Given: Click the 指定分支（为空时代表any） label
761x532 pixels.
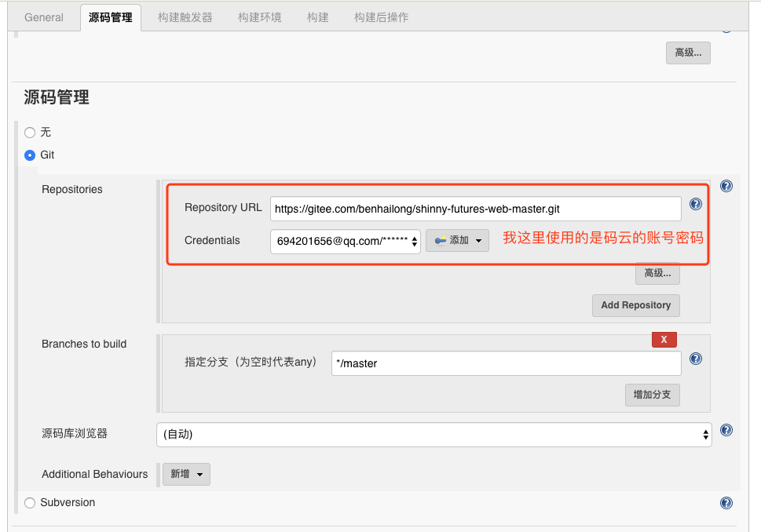Looking at the screenshot, I should click(x=251, y=363).
